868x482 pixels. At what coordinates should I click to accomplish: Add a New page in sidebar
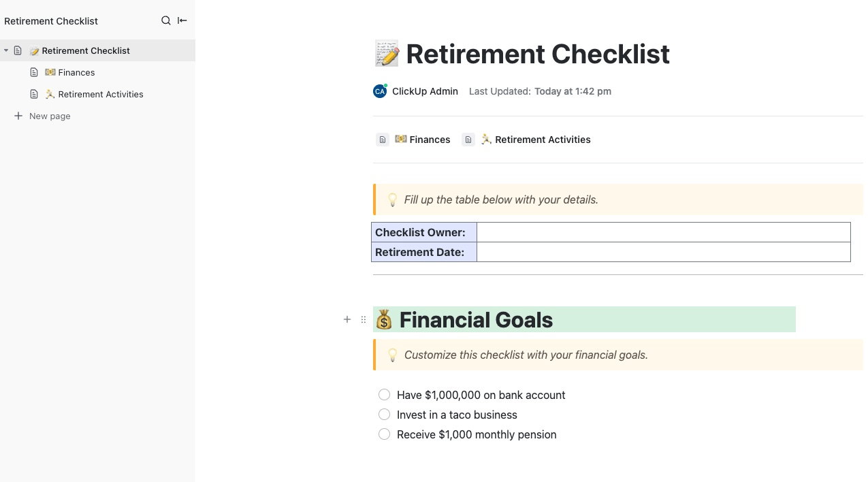[50, 116]
